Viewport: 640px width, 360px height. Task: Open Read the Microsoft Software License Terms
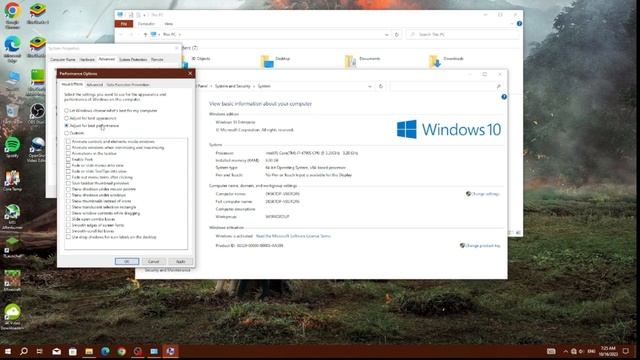point(293,236)
